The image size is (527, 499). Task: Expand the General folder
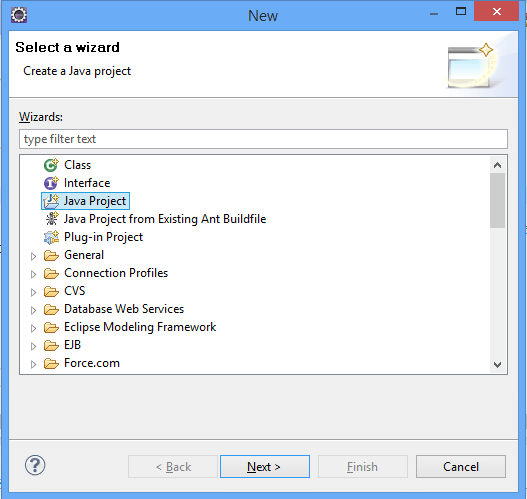(x=33, y=256)
